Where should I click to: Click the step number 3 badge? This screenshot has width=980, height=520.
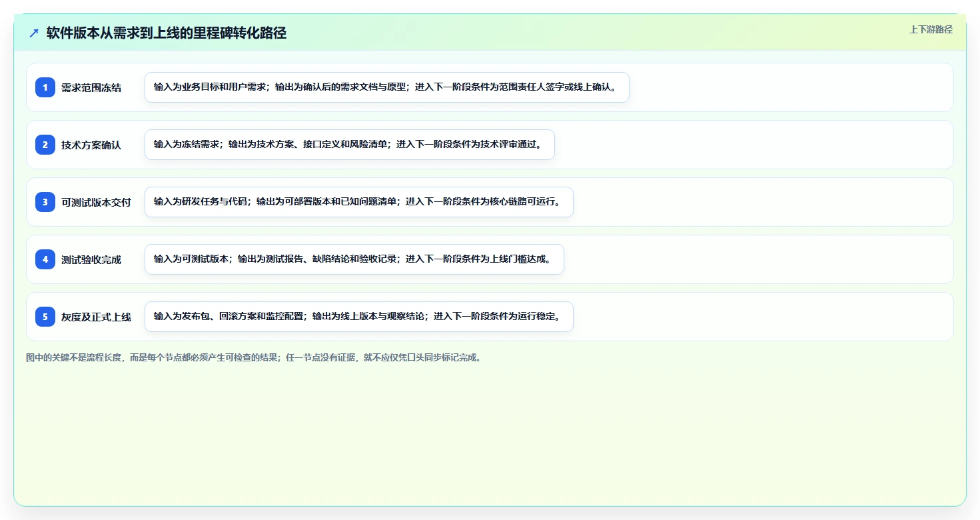(x=45, y=202)
